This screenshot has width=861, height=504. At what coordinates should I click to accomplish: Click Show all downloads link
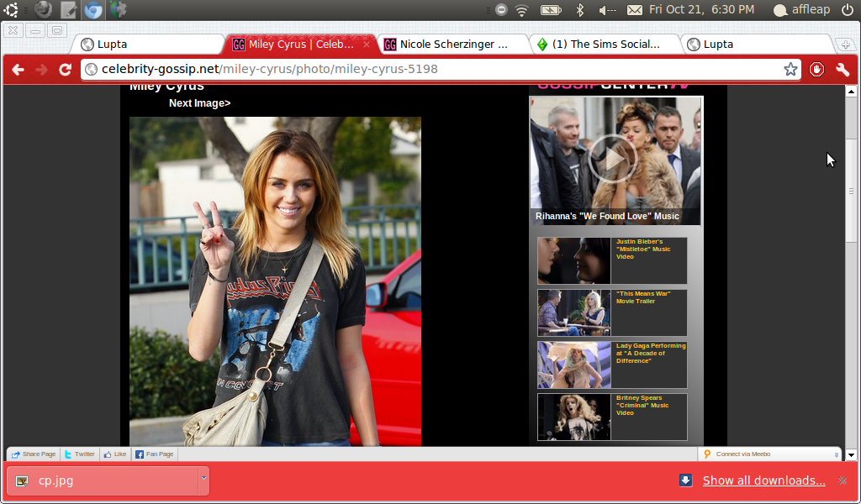click(x=763, y=480)
